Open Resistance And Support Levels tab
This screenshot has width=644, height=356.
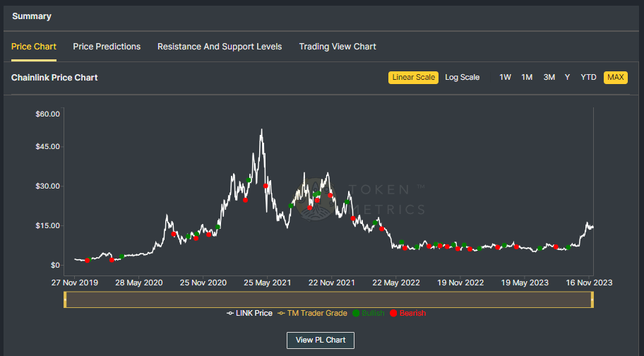coord(220,47)
